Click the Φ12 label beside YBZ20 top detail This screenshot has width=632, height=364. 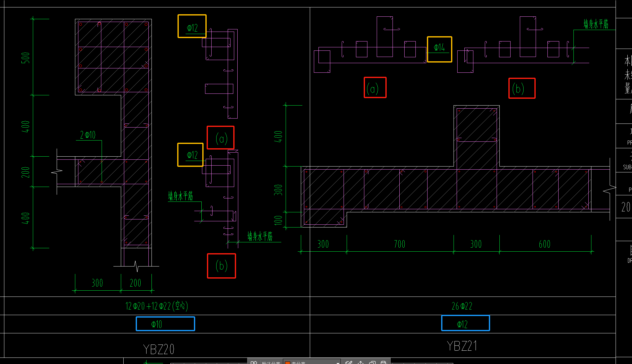point(192,28)
